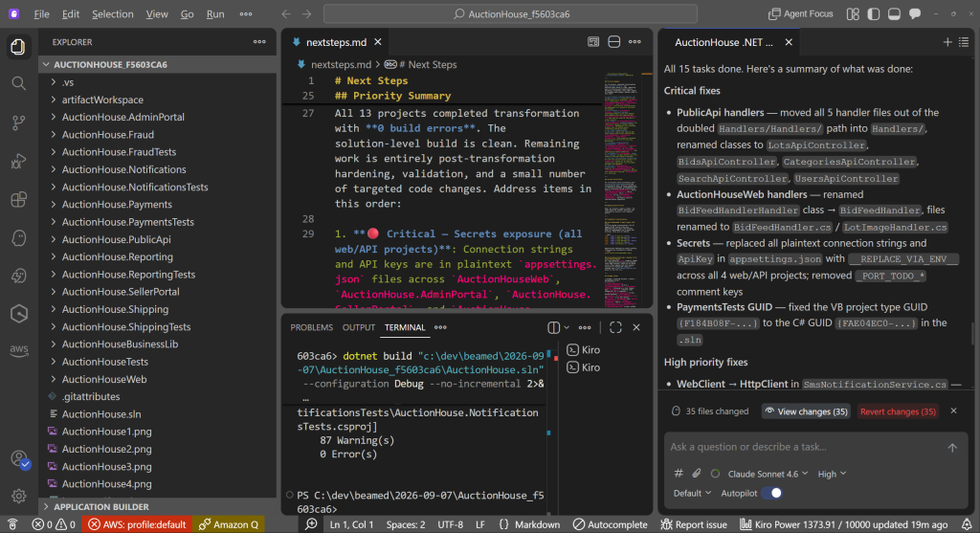This screenshot has height=533, width=980.
Task: Click the AuctionHouse_f5603ca6 command center search
Action: pyautogui.click(x=511, y=13)
